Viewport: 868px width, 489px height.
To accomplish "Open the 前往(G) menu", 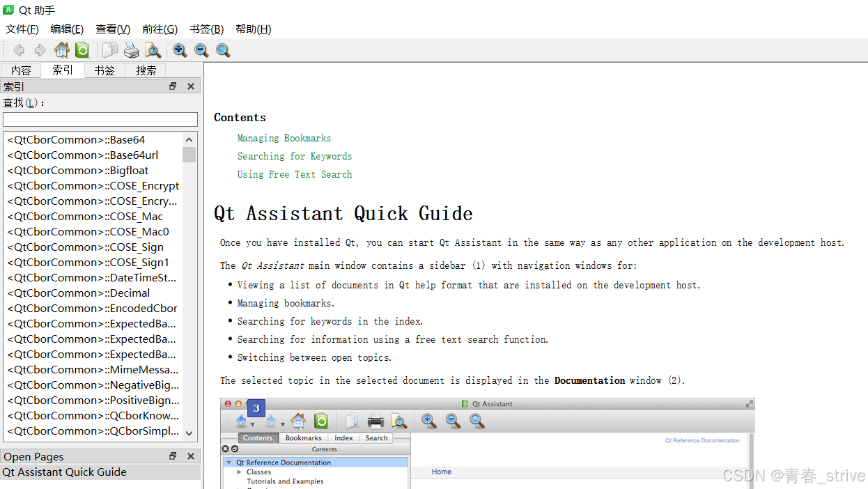I will click(x=160, y=29).
